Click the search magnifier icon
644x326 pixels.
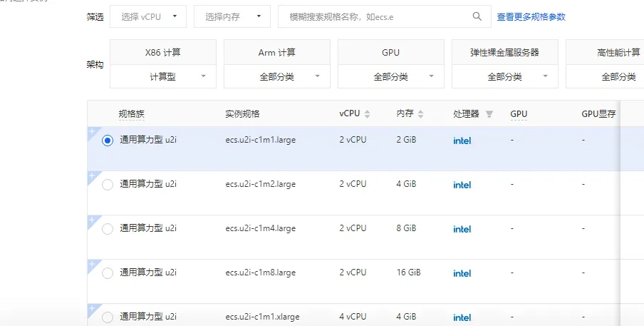[x=477, y=16]
